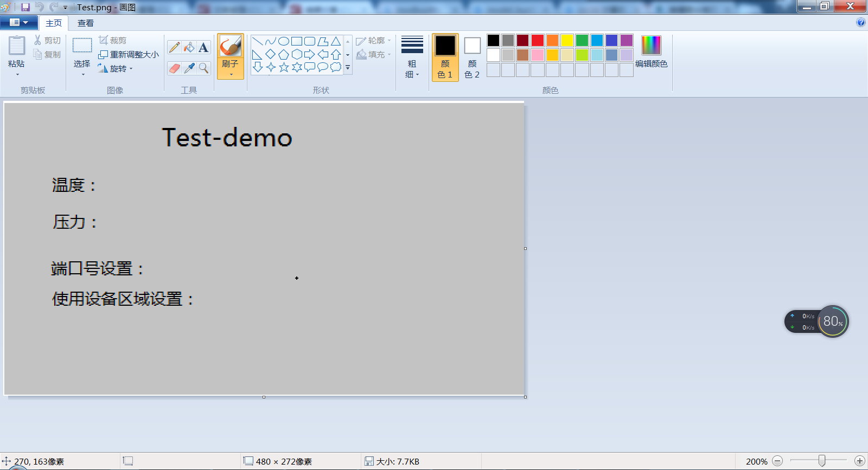Pick the yellow color swatch
868x470 pixels.
(x=567, y=41)
